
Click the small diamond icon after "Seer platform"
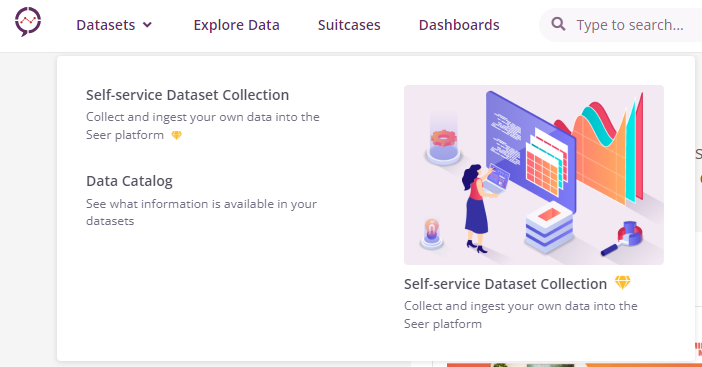click(x=177, y=135)
